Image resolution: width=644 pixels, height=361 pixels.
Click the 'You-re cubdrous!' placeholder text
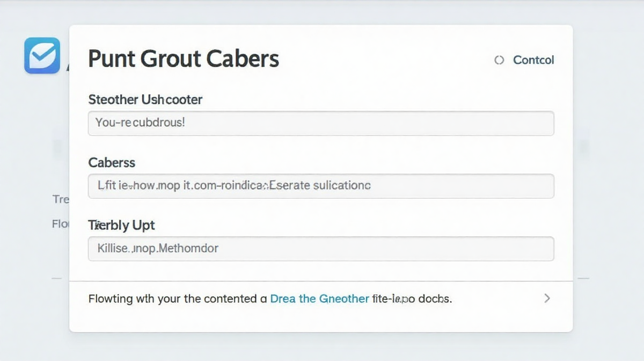click(x=140, y=122)
